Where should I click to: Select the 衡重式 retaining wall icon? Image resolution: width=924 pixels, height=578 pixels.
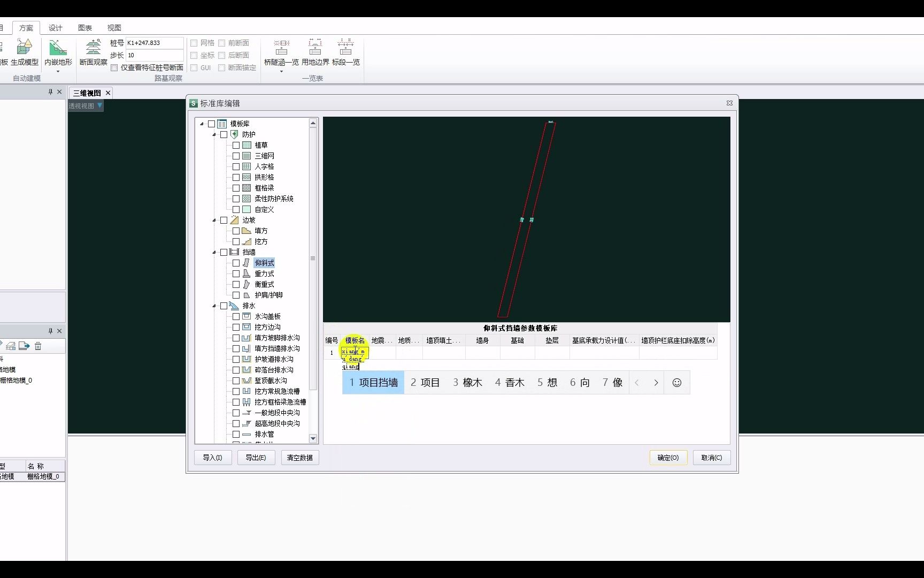coord(247,284)
